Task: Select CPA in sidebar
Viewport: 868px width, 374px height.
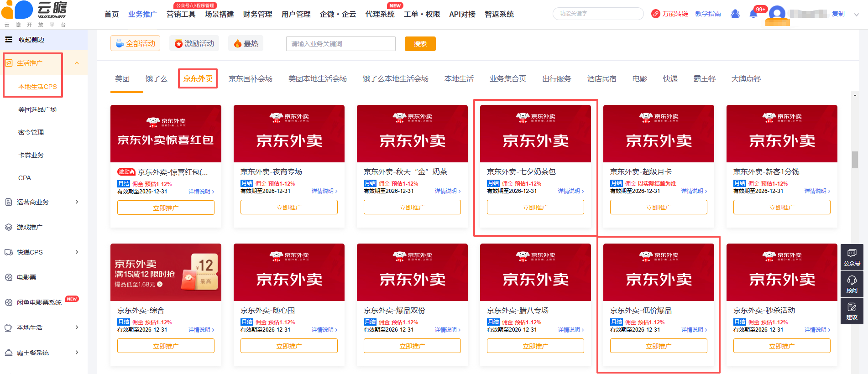Action: [25, 178]
